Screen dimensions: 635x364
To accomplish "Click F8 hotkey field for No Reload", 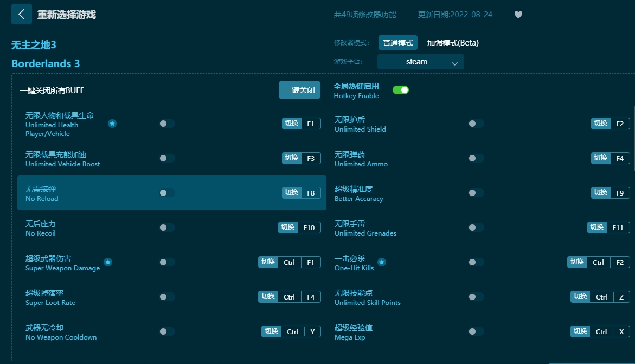I will click(311, 193).
